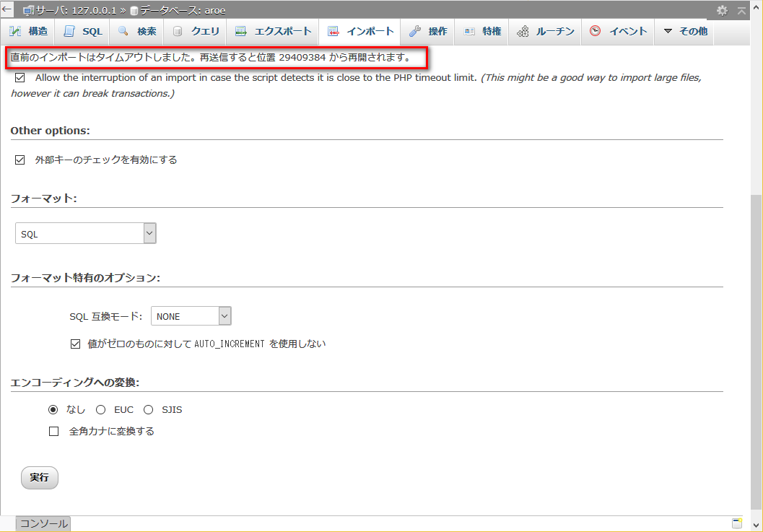Open the 検索 search tab
This screenshot has height=532, width=763.
(x=137, y=32)
